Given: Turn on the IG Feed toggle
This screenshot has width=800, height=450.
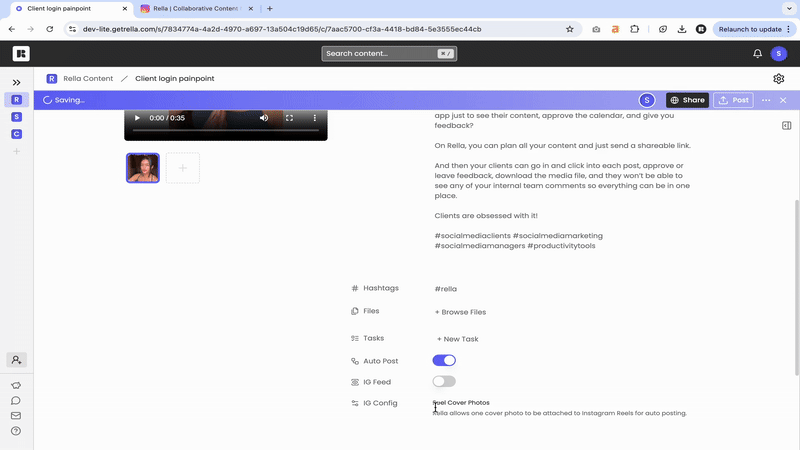Looking at the screenshot, I should 444,381.
